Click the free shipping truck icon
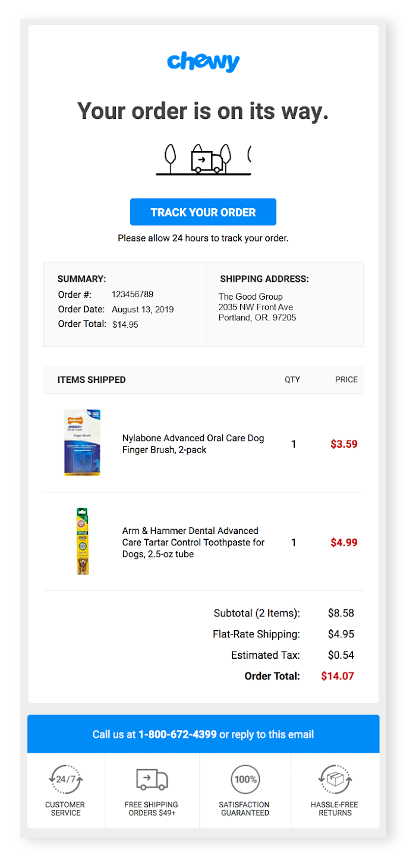The image size is (416, 868). coord(152,779)
